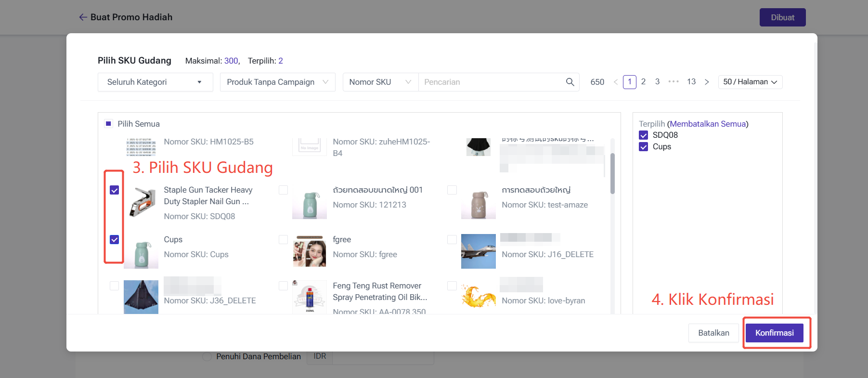This screenshot has height=378, width=868.
Task: Click the Konfirmasi button
Action: (774, 333)
